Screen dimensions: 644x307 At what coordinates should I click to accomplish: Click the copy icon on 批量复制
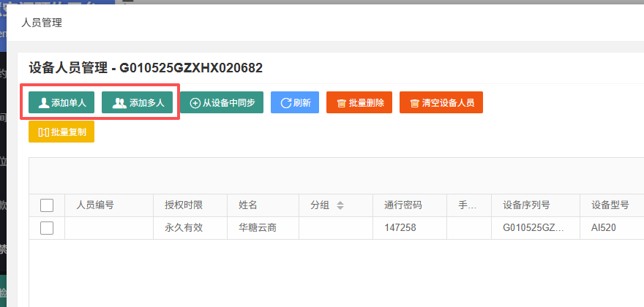point(44,132)
